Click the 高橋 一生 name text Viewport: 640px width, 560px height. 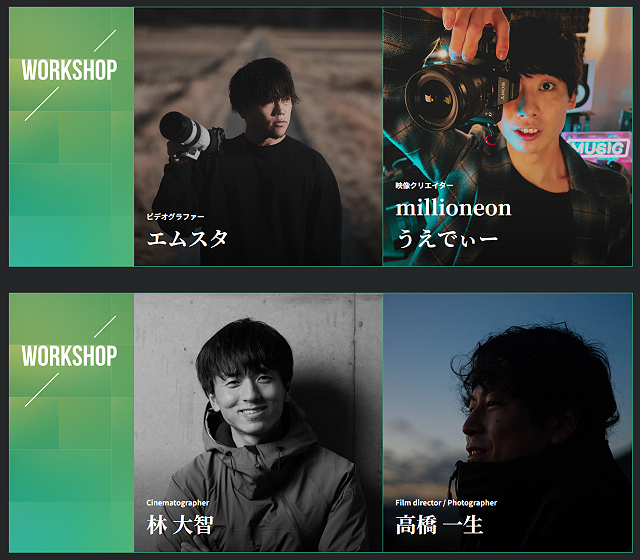439,525
